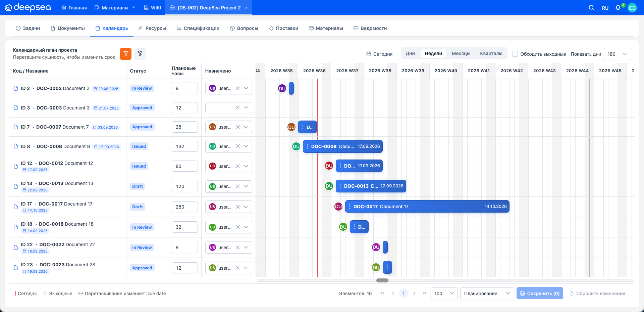Switch timeline scale to Месяцы
This screenshot has width=644, height=312.
pyautogui.click(x=461, y=53)
